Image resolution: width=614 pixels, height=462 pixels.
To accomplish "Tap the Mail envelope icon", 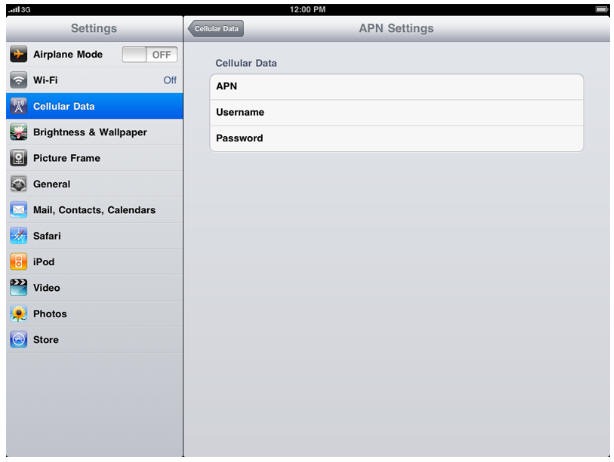I will pos(18,209).
